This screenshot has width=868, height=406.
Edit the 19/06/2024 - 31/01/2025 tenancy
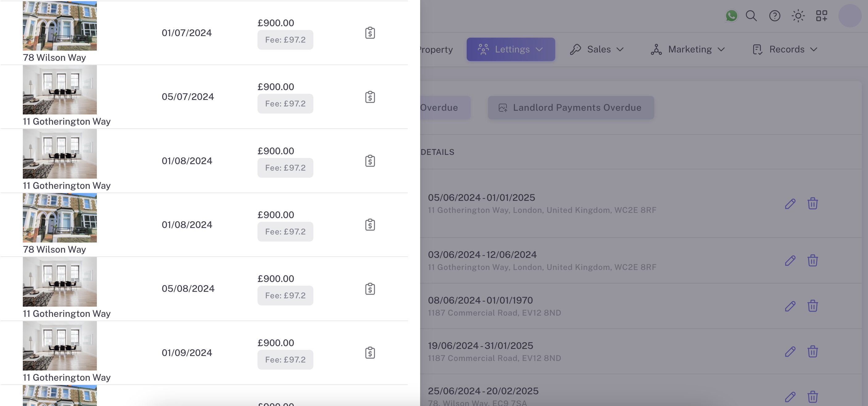[x=790, y=351]
